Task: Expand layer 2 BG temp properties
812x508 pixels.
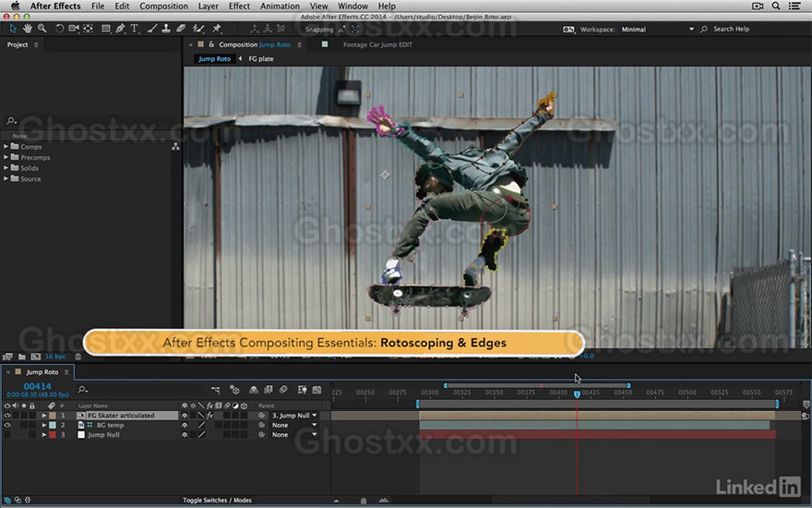Action: point(44,425)
